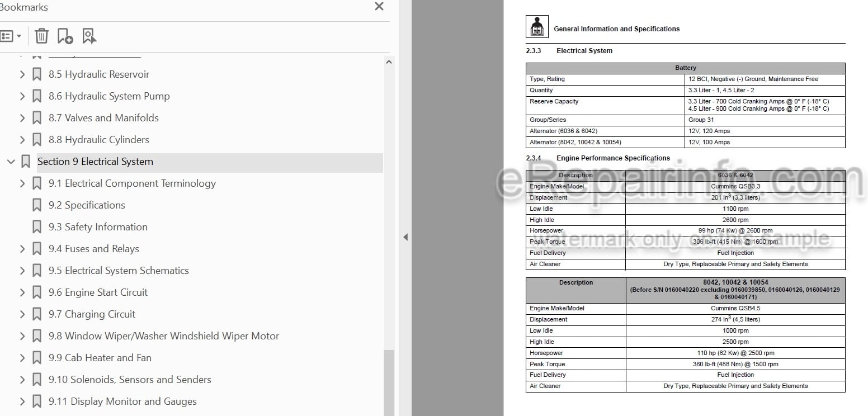Open 9.8 Window Wiper/Washer Windshield Wiper Motor

coord(164,336)
